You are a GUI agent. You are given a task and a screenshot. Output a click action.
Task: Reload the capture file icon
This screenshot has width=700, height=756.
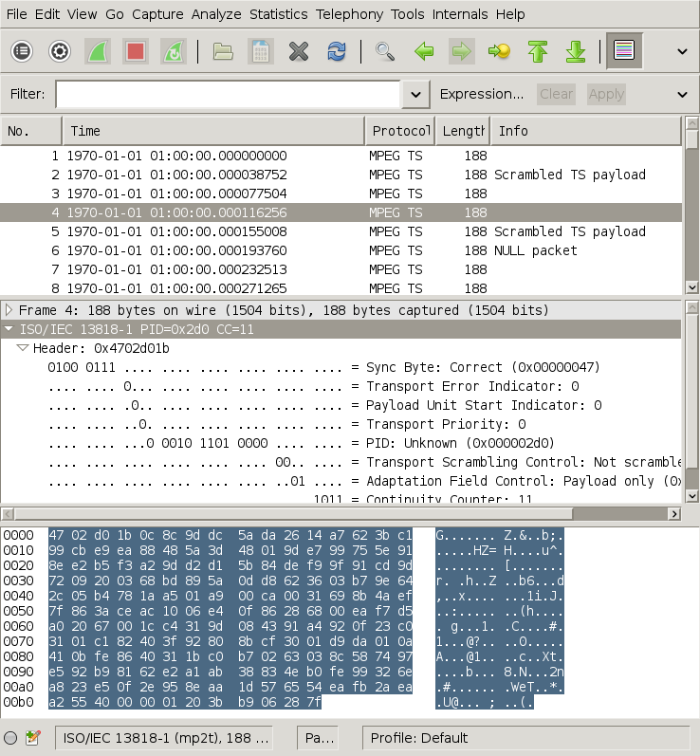(336, 51)
